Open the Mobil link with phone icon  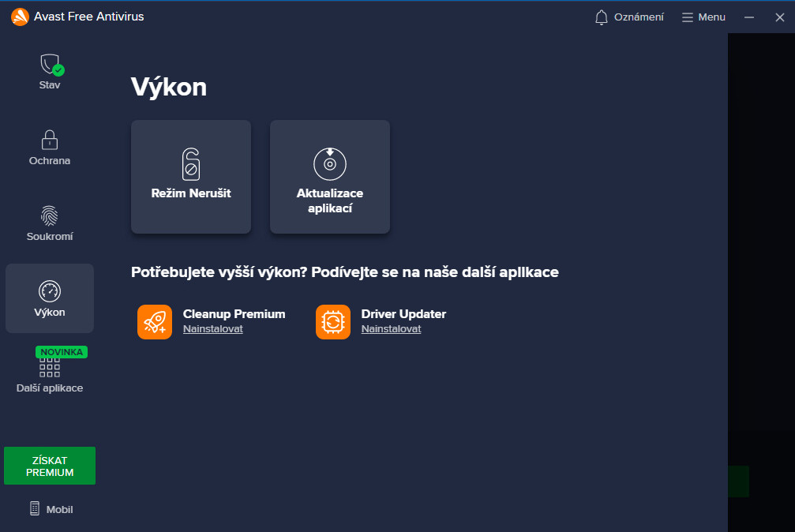click(51, 508)
